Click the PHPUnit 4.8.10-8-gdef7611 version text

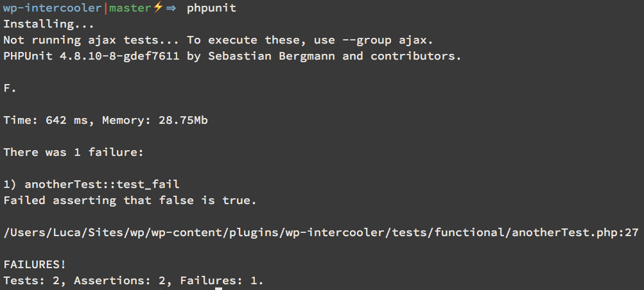coord(91,56)
